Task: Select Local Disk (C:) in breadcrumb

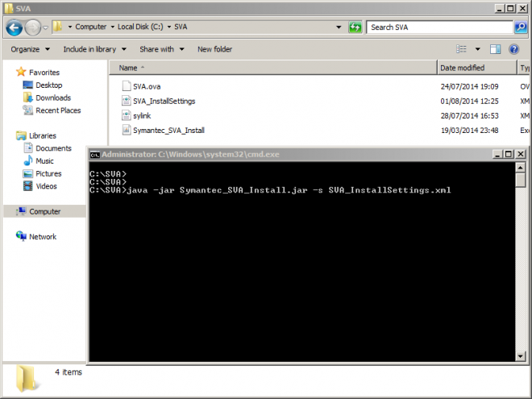Action: (140, 27)
